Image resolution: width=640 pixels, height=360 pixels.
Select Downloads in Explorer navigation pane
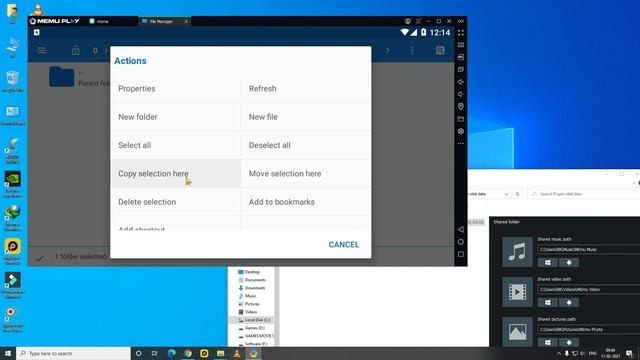(252, 288)
